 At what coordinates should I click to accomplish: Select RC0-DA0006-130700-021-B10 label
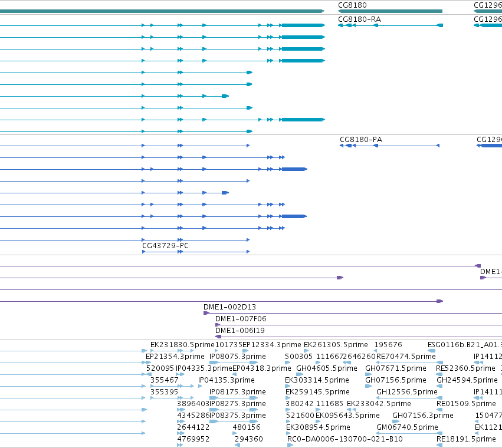pos(345,439)
